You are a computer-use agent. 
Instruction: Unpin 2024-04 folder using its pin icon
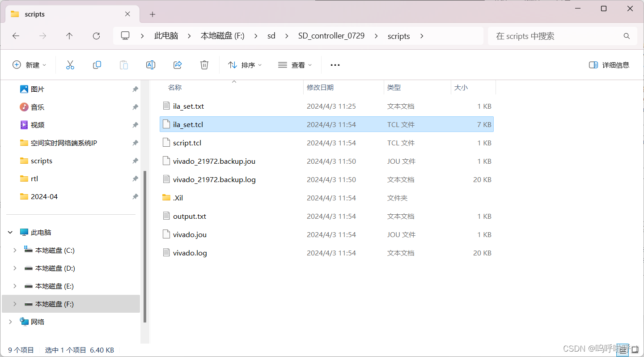[135, 197]
